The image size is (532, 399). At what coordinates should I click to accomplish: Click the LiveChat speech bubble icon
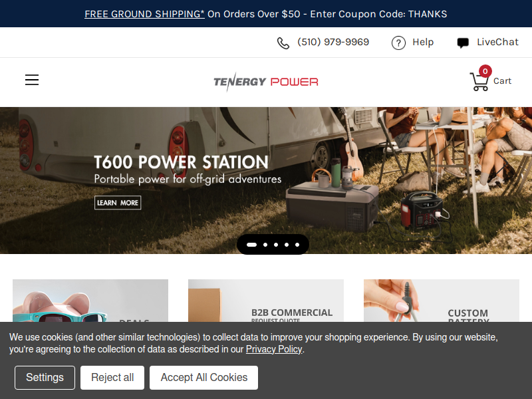[463, 43]
